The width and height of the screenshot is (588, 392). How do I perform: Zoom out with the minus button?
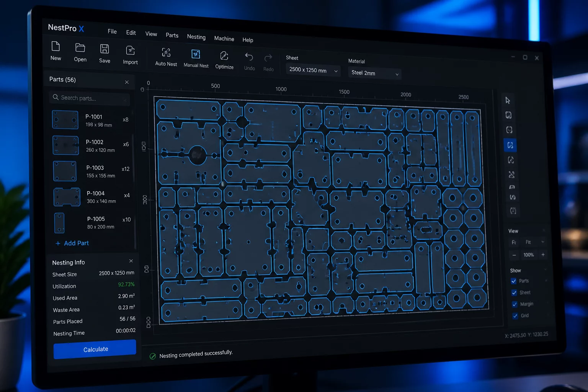(x=514, y=255)
